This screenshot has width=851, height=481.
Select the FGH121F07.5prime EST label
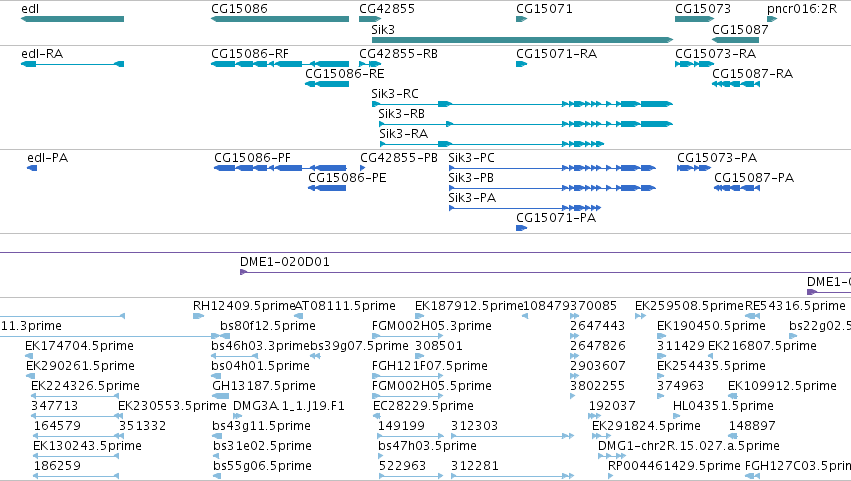(x=429, y=366)
